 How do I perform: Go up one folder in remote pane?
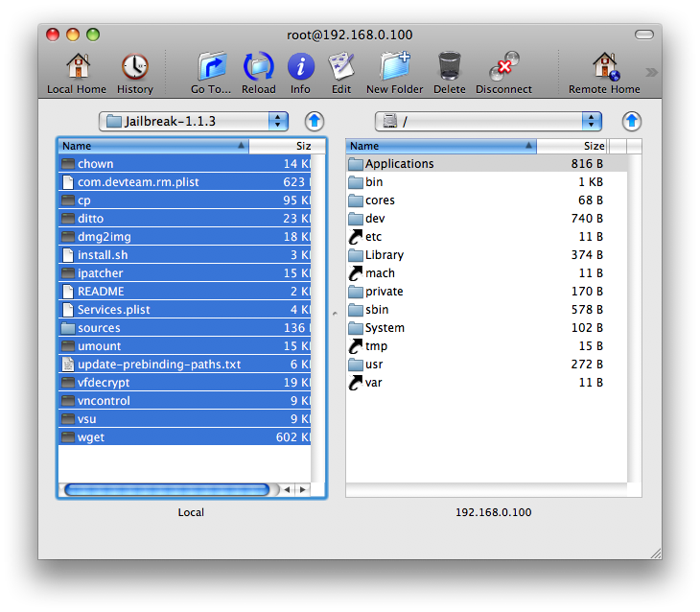631,121
